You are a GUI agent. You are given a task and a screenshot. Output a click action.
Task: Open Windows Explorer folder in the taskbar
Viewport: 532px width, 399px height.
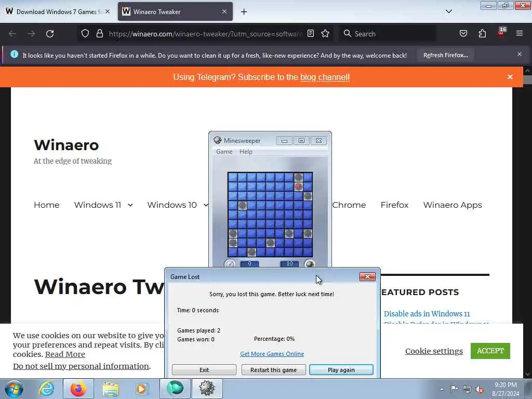(x=111, y=389)
